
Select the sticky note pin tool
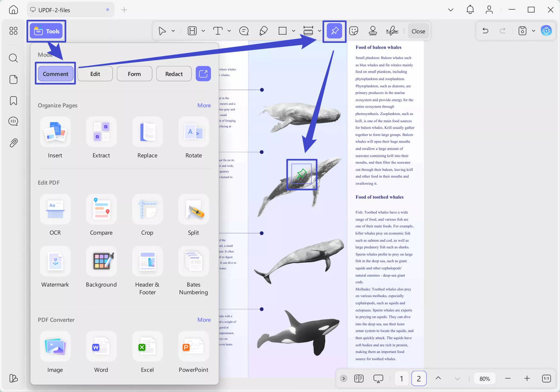pos(334,31)
